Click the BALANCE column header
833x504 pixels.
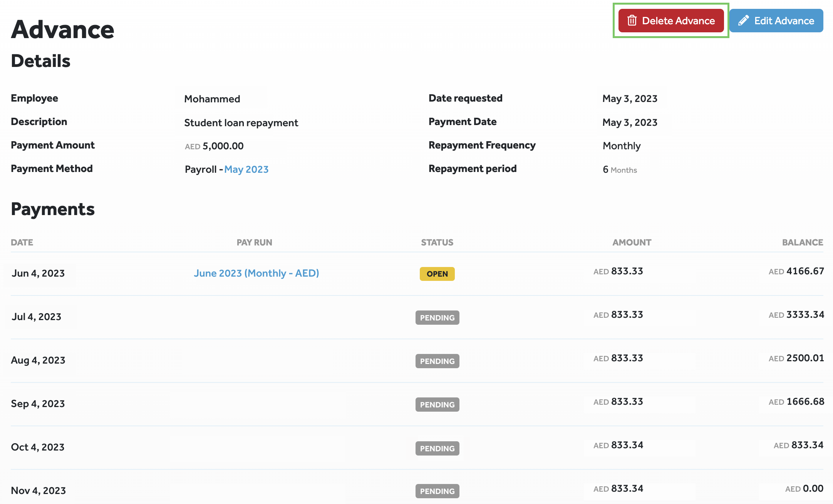tap(802, 242)
